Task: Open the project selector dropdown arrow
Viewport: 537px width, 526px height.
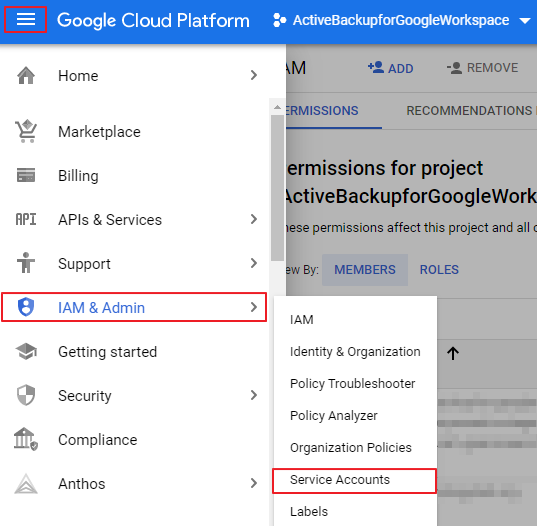Action: (x=525, y=21)
